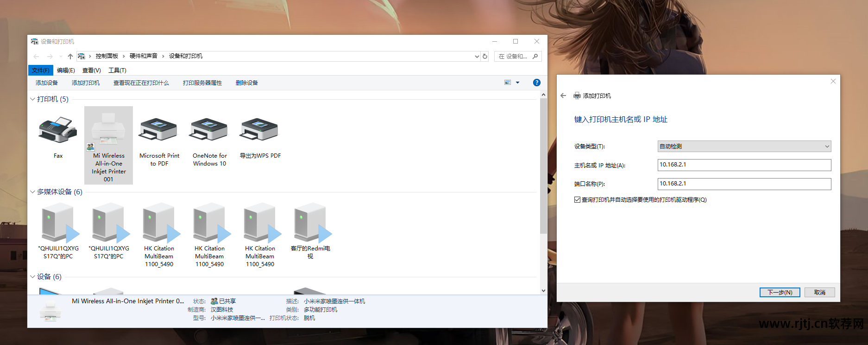
Task: Open the address bar history dropdown
Action: tap(477, 57)
